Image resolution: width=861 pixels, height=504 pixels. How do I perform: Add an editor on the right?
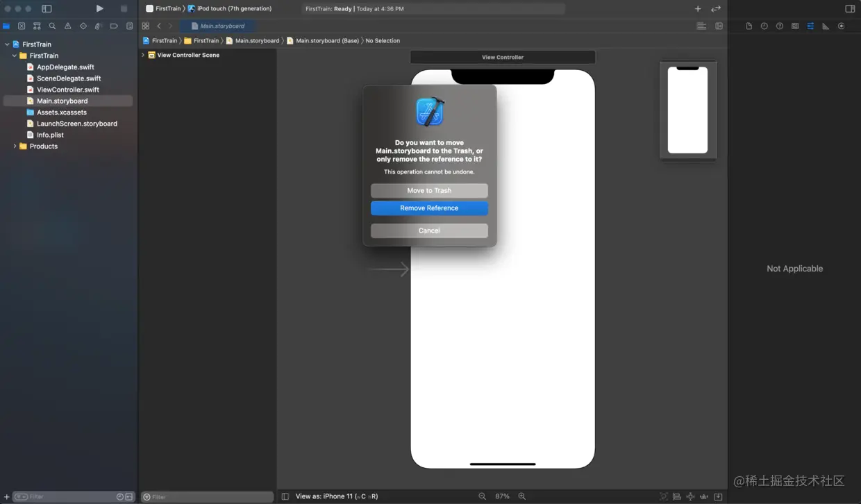(x=719, y=26)
